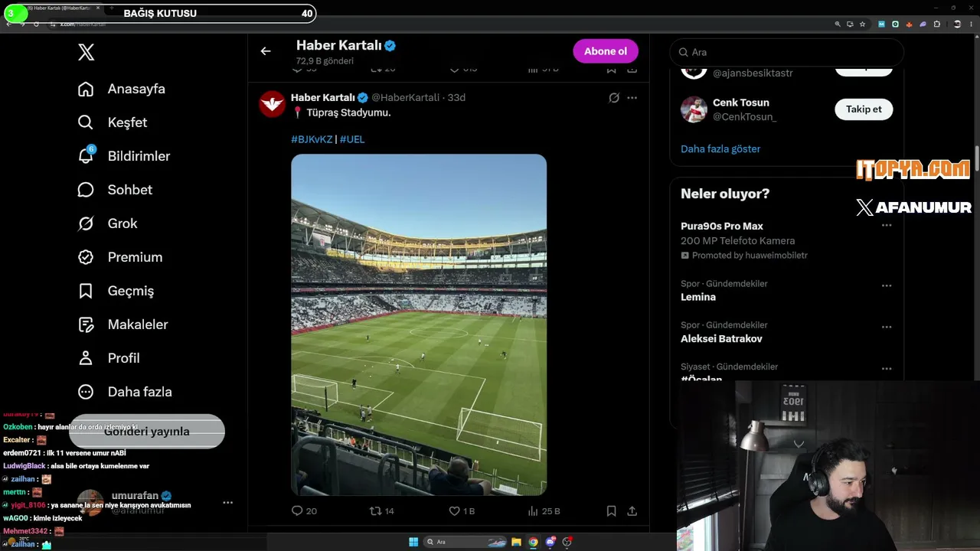Expand the Daha fazla menu
Viewport: 980px width, 551px height.
coord(125,392)
